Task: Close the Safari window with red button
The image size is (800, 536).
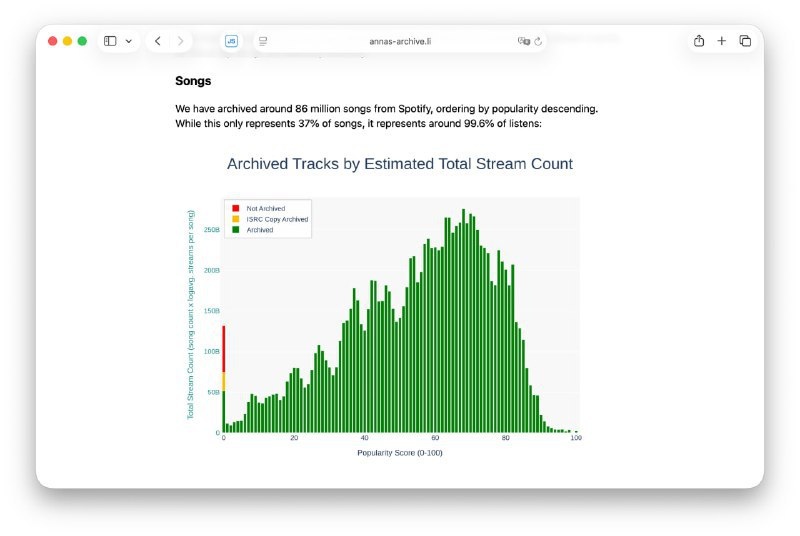Action: click(x=53, y=41)
